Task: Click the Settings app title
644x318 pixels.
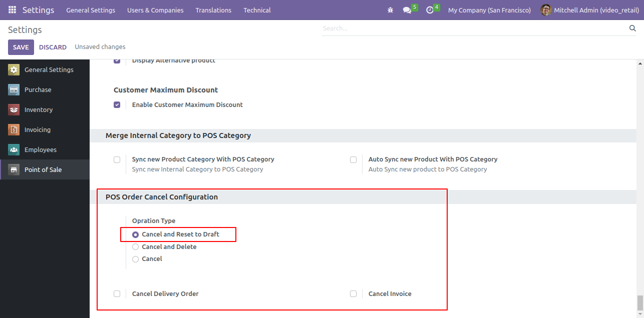Action: click(38, 10)
